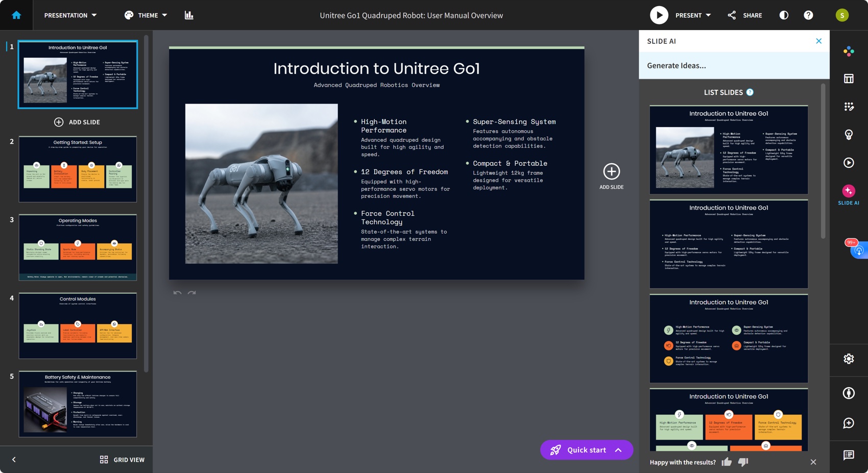Open the speaker notes icon in sidebar

(x=849, y=455)
